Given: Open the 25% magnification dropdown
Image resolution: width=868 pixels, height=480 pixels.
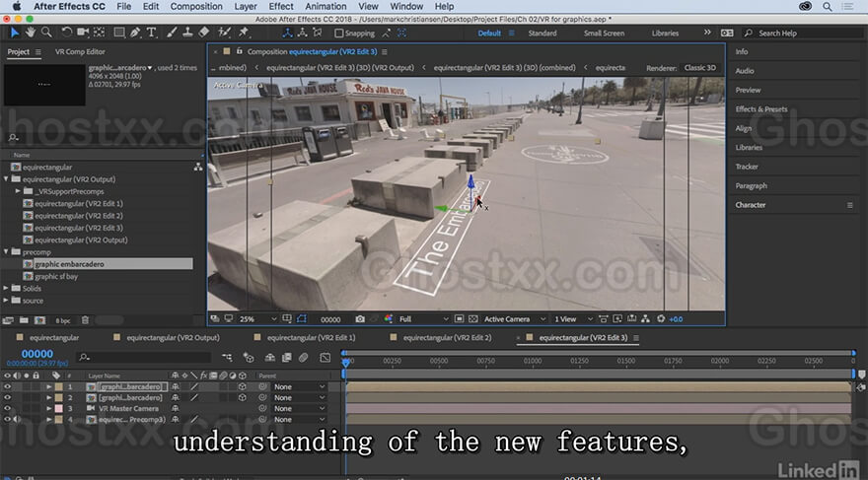Looking at the screenshot, I should [x=258, y=319].
